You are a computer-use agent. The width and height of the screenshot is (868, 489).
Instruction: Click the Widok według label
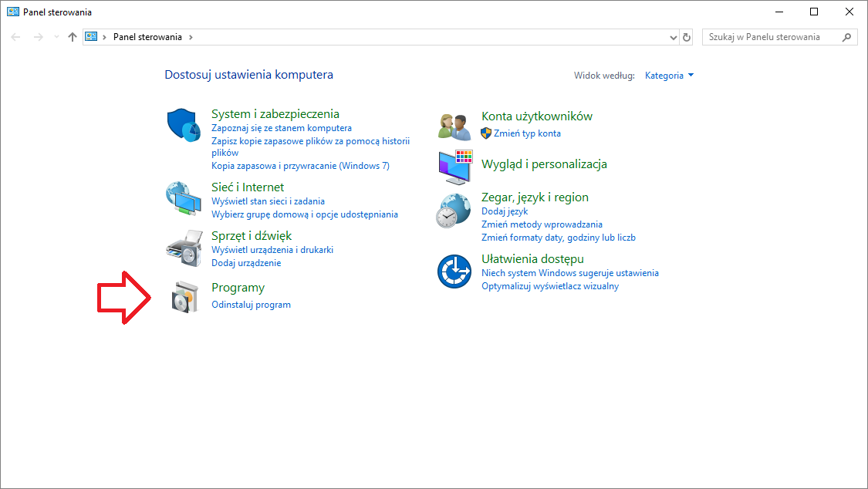coord(604,76)
